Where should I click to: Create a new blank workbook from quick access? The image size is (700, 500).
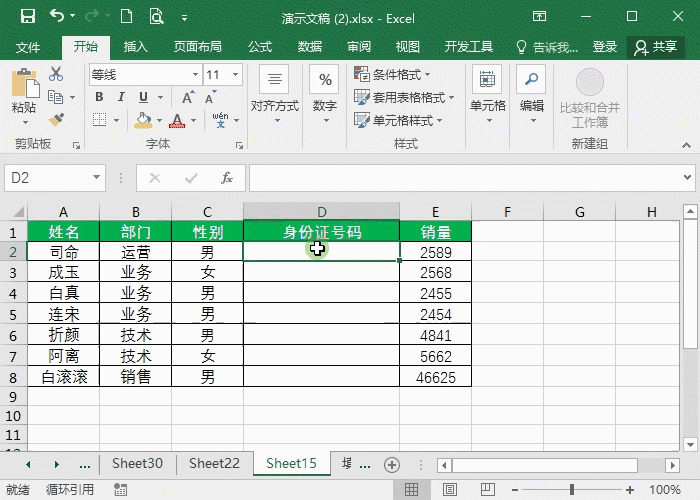click(126, 17)
